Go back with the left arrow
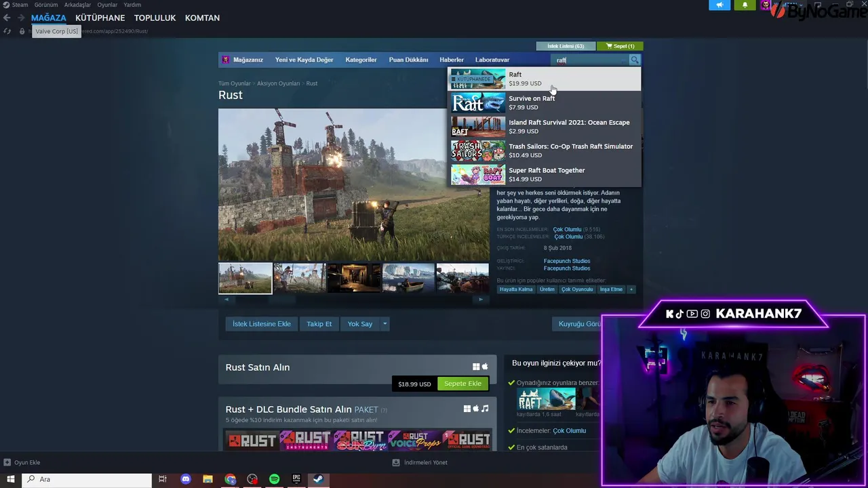Viewport: 868px width, 488px height. (x=7, y=18)
